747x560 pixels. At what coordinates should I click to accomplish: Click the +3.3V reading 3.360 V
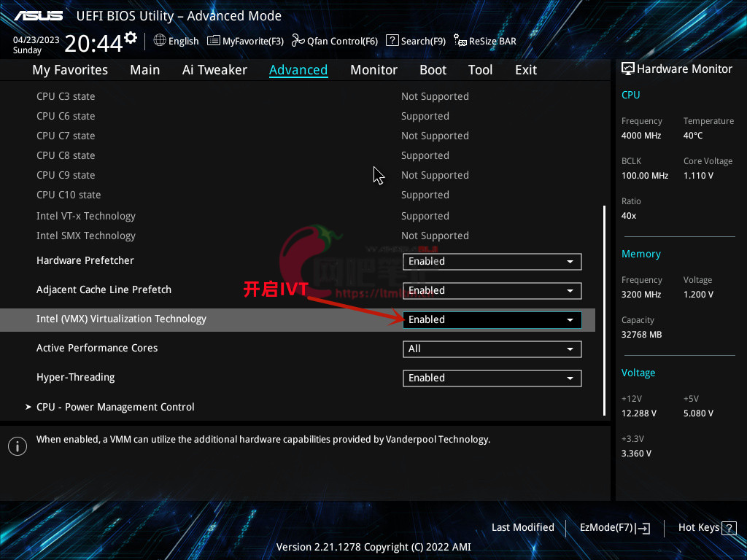coord(636,454)
